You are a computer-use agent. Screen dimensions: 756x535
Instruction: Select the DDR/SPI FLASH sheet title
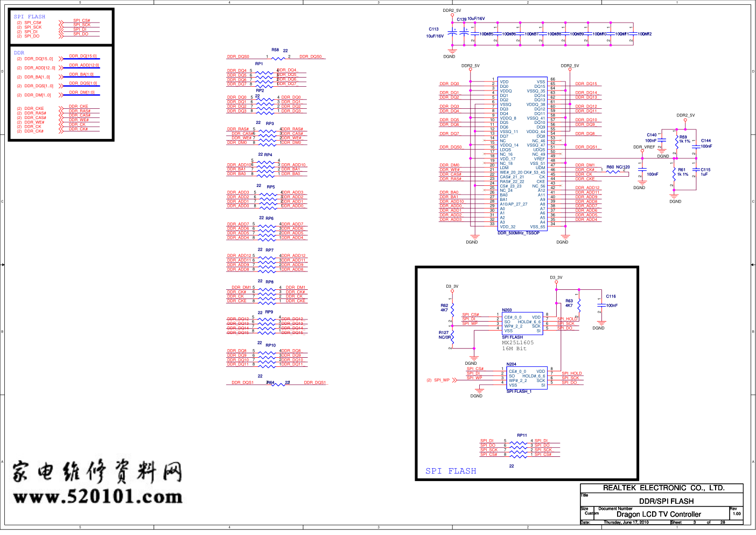point(666,501)
